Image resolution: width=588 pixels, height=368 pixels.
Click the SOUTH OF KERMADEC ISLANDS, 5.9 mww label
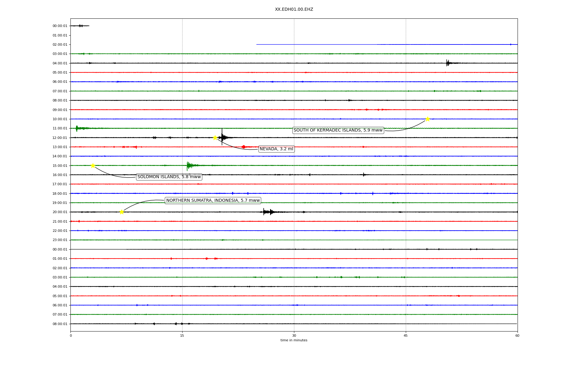point(338,130)
